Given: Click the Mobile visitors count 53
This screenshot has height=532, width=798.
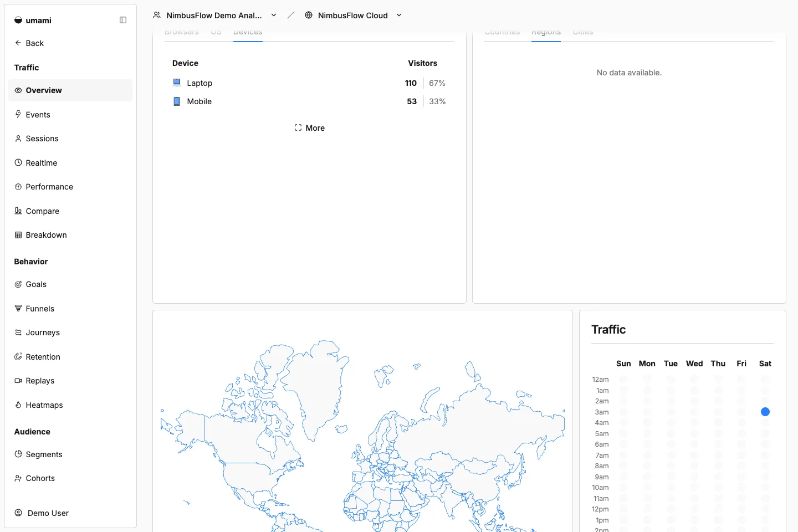Looking at the screenshot, I should 412,101.
